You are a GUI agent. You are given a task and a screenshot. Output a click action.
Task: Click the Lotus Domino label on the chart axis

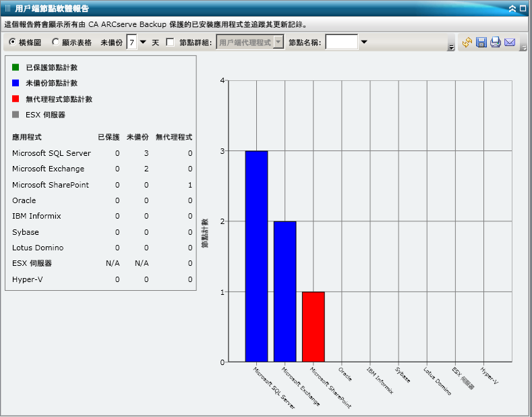pyautogui.click(x=438, y=381)
